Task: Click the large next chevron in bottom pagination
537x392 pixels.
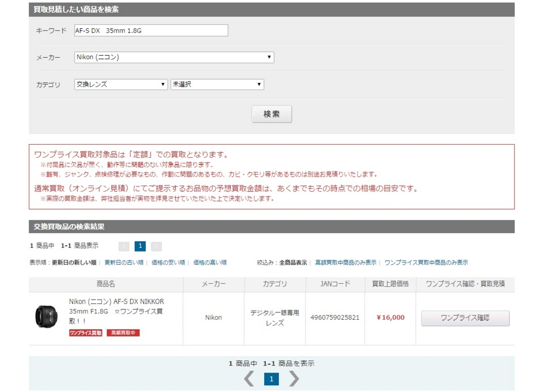Action: point(294,379)
